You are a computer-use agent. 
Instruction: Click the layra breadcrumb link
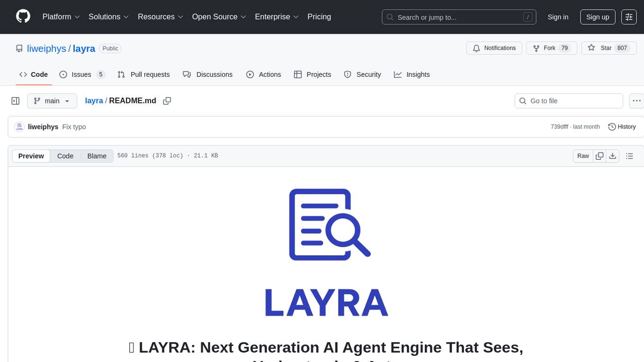[x=94, y=100]
